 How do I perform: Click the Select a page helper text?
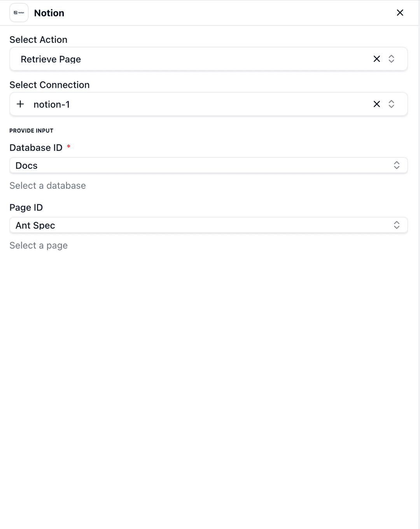click(x=38, y=245)
